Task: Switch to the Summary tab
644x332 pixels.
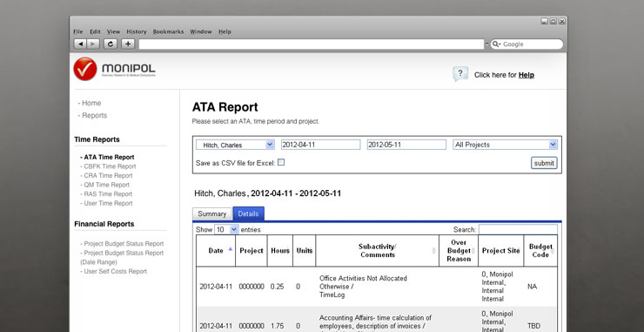Action: coord(212,214)
